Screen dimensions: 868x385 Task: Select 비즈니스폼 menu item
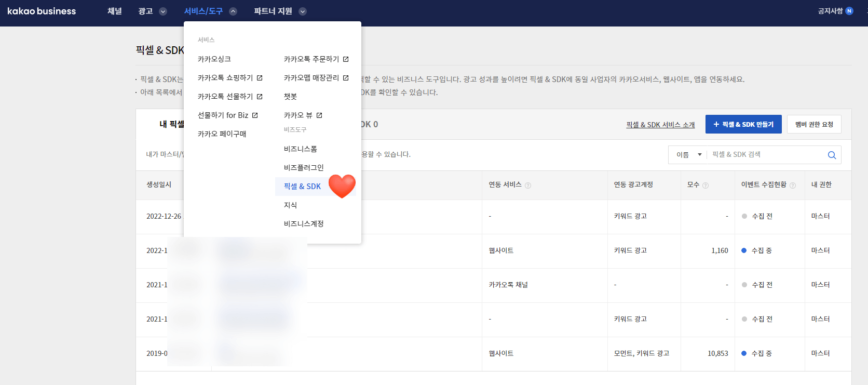[301, 149]
